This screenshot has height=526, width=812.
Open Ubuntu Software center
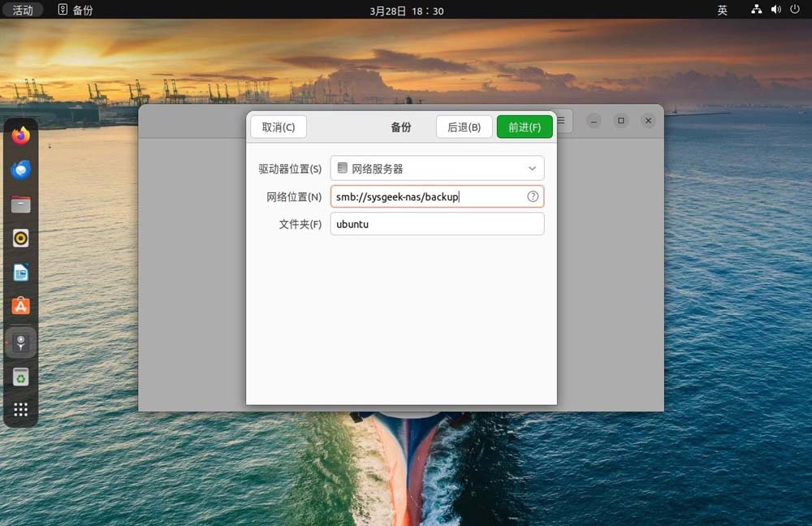[x=21, y=306]
